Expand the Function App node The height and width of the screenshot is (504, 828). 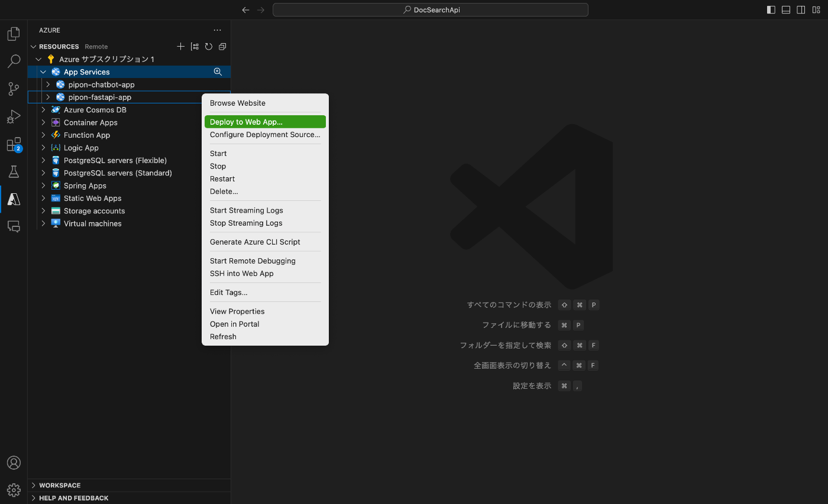[43, 135]
